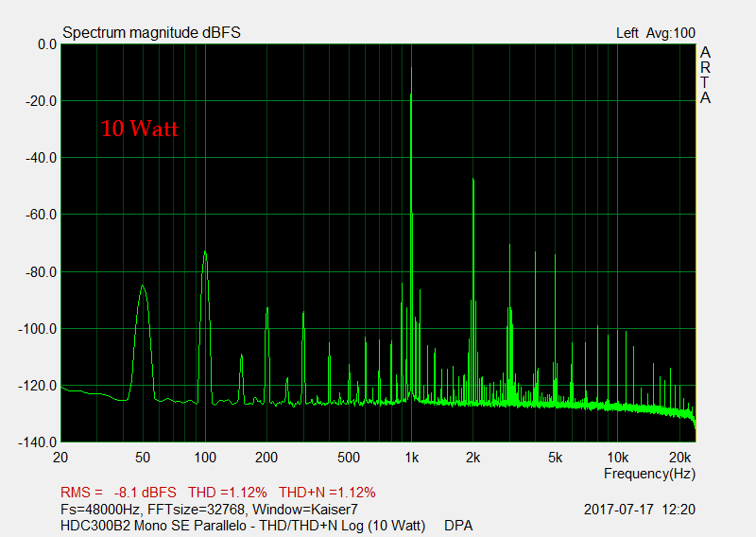Click the '-100.0' y-axis value
The height and width of the screenshot is (537, 756).
tap(38, 329)
